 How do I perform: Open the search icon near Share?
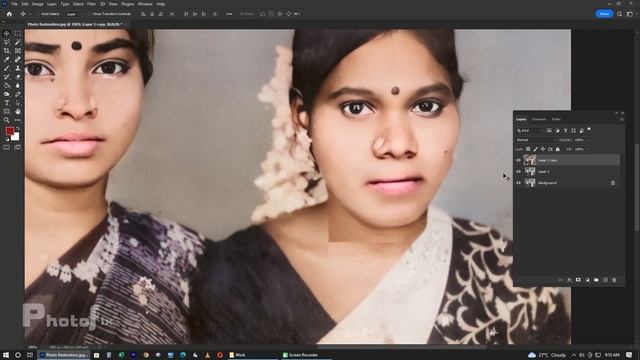(620, 14)
